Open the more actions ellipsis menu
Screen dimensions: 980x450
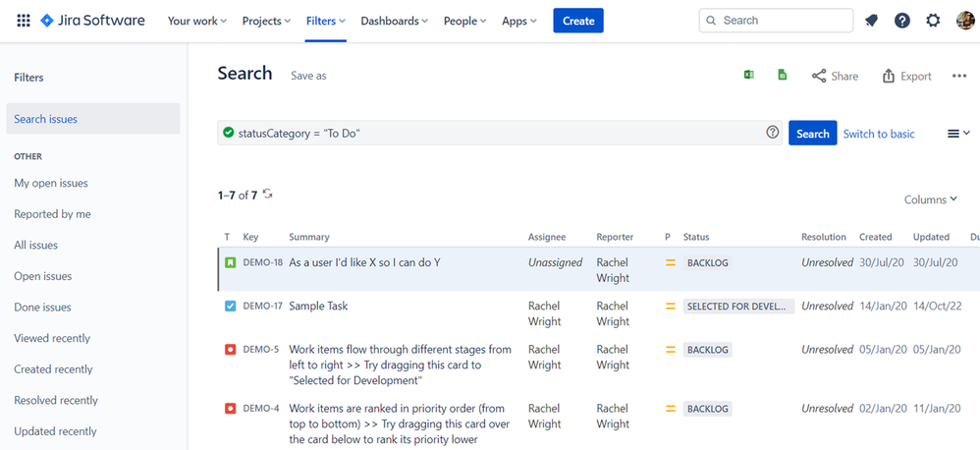point(959,76)
